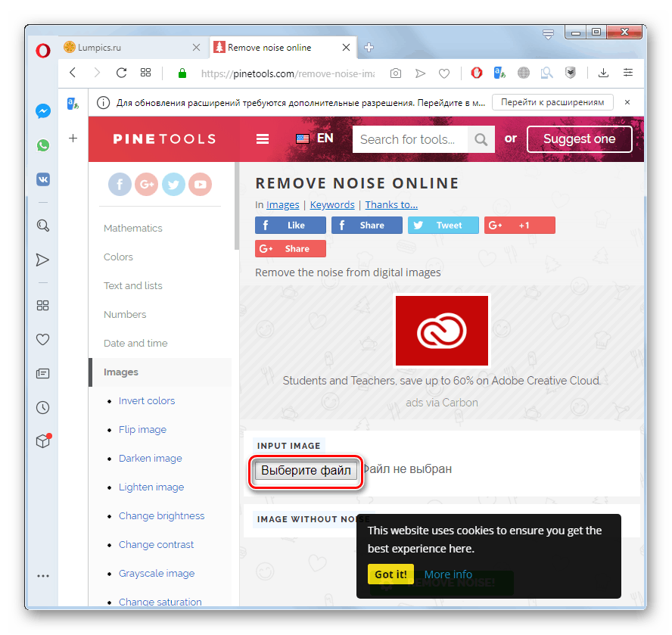Go forward with the forward arrow
The image size is (672, 635).
point(98,73)
